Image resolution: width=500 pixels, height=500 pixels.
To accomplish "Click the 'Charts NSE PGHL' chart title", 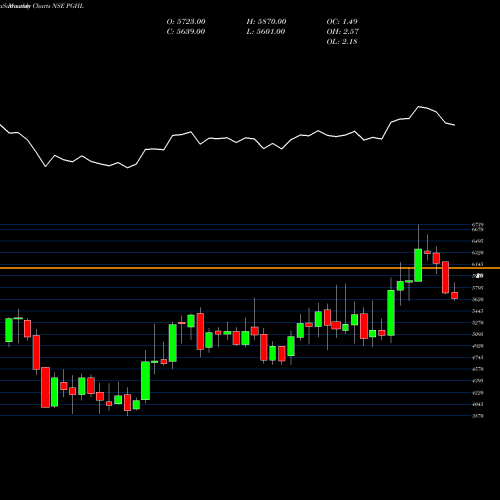I will click(x=58, y=6).
